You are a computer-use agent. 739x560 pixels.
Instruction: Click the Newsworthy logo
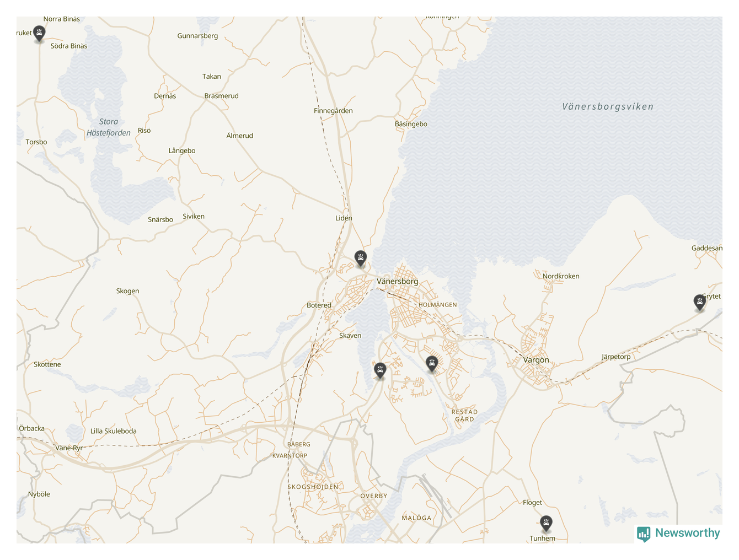click(678, 534)
